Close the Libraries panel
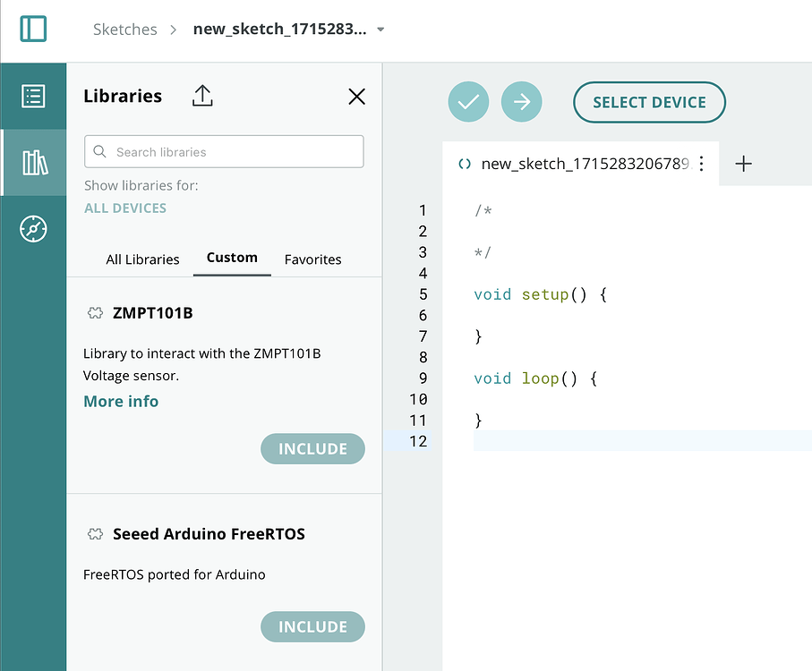 pos(356,97)
